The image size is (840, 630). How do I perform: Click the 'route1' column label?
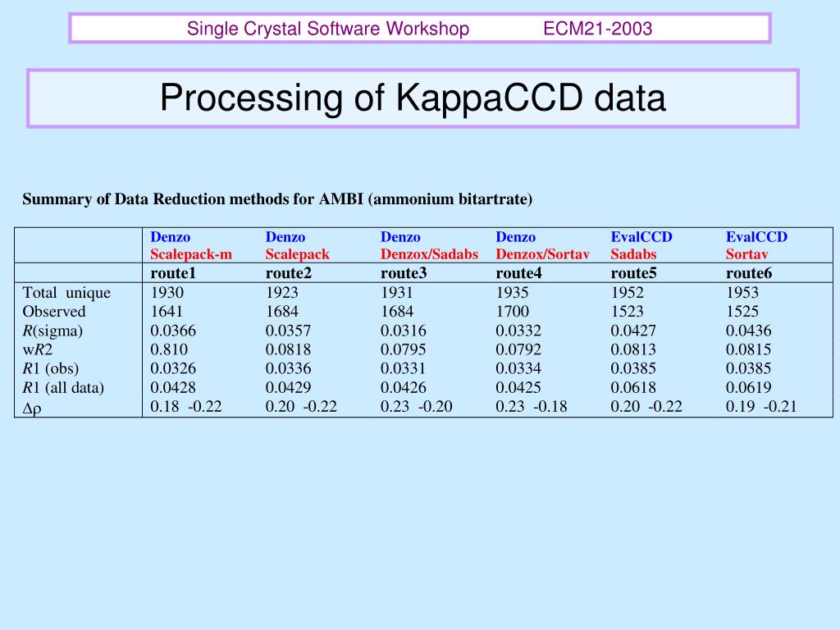point(173,273)
